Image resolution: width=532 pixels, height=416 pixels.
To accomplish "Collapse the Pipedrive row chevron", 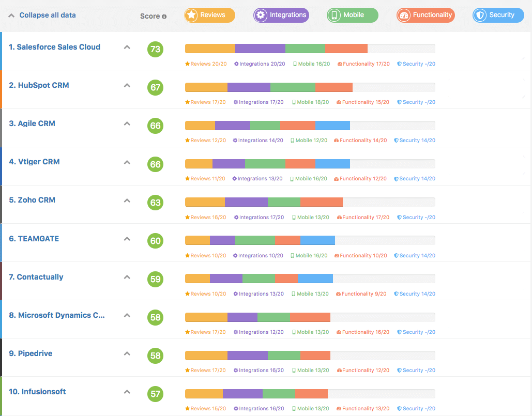I will pyautogui.click(x=127, y=353).
